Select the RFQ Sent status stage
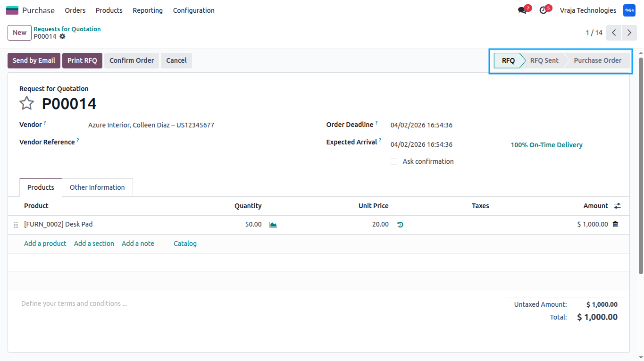The width and height of the screenshot is (644, 362). (x=544, y=60)
